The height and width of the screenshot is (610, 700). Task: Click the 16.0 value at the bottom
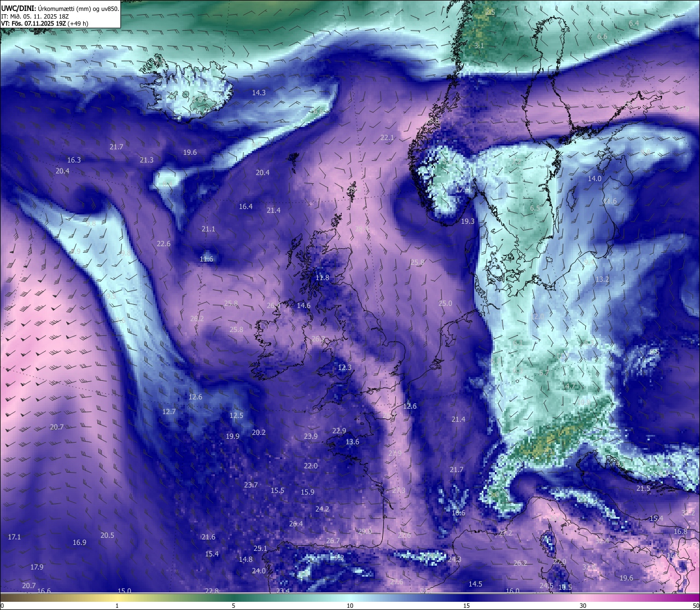tap(512, 591)
